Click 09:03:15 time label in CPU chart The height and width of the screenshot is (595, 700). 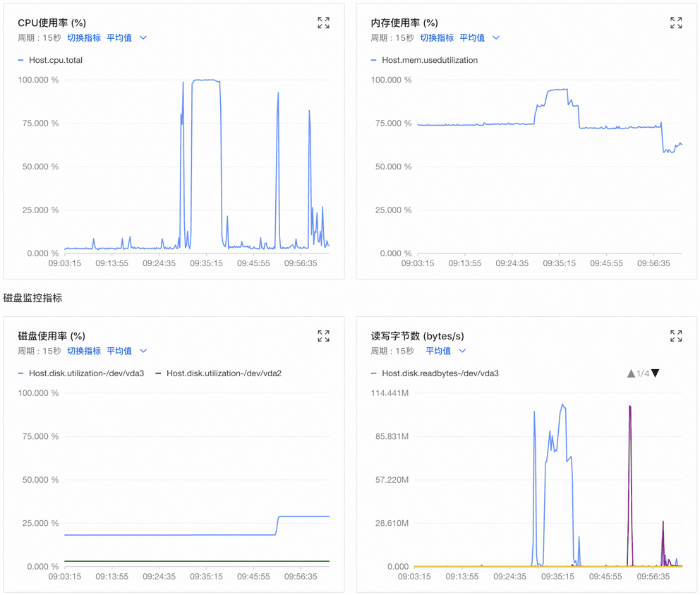pos(65,263)
